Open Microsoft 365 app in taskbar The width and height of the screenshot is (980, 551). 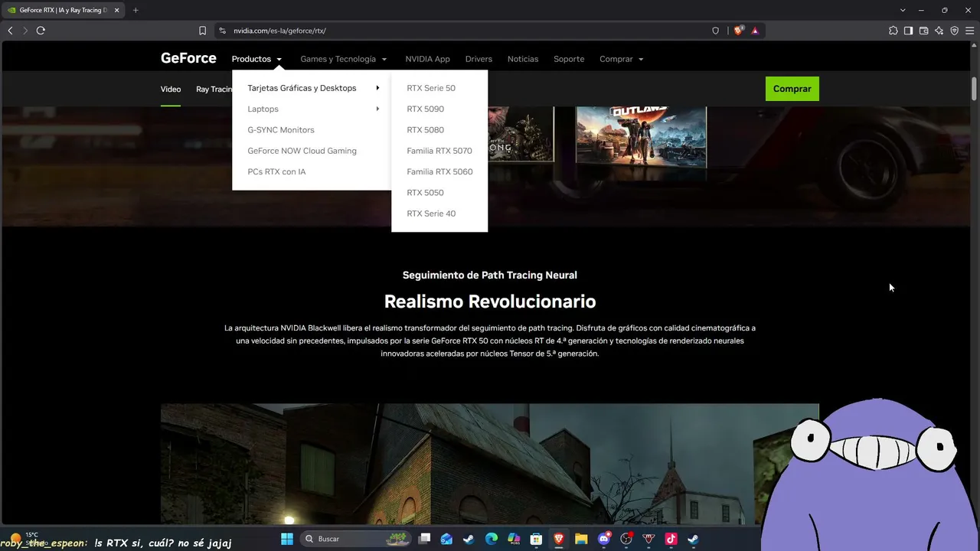pyautogui.click(x=514, y=539)
